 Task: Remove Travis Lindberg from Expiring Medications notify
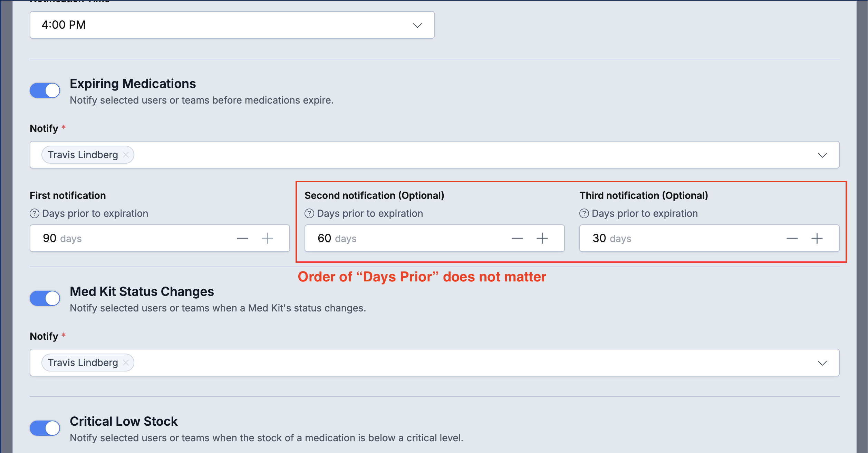(x=126, y=155)
